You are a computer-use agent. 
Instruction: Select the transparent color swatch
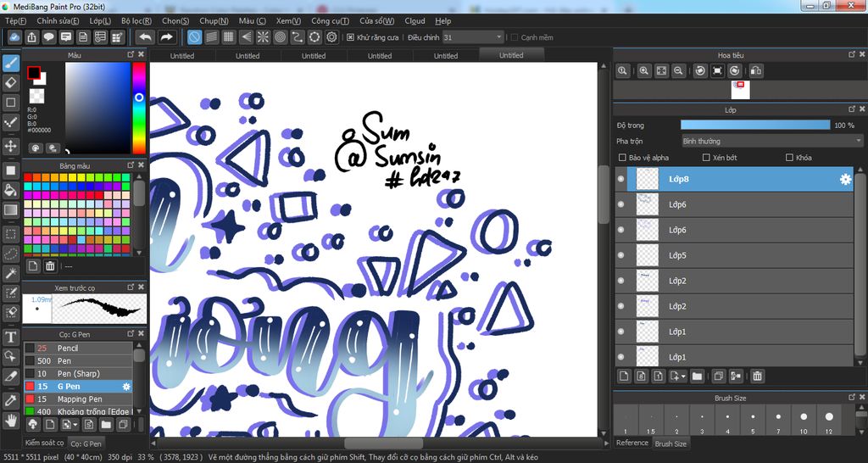point(36,96)
